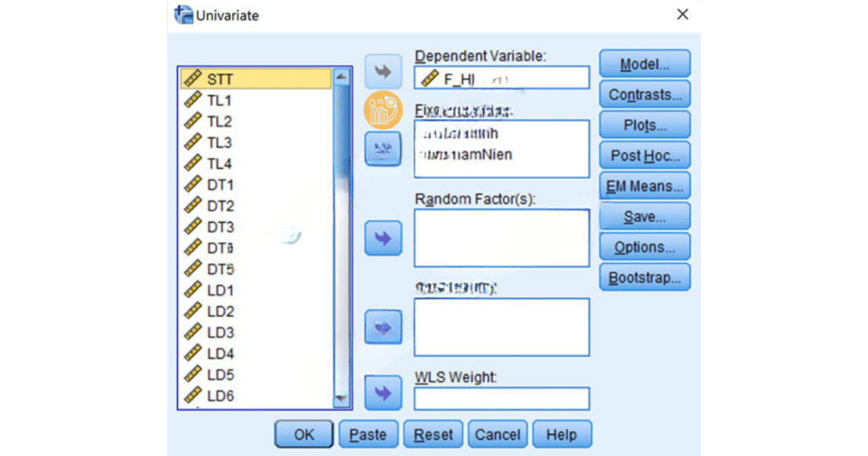Click ruler icon beside LD3 variable
868x456 pixels.
(192, 332)
